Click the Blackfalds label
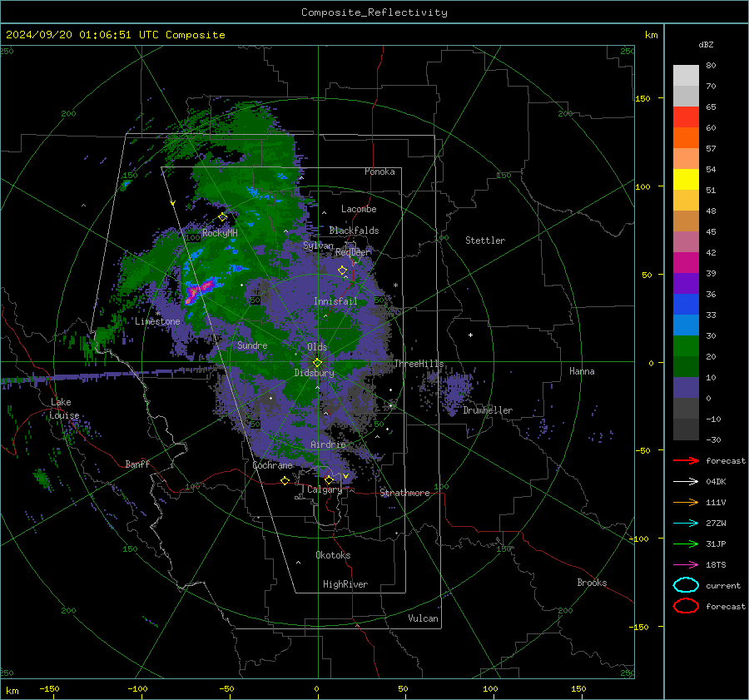 click(x=354, y=231)
